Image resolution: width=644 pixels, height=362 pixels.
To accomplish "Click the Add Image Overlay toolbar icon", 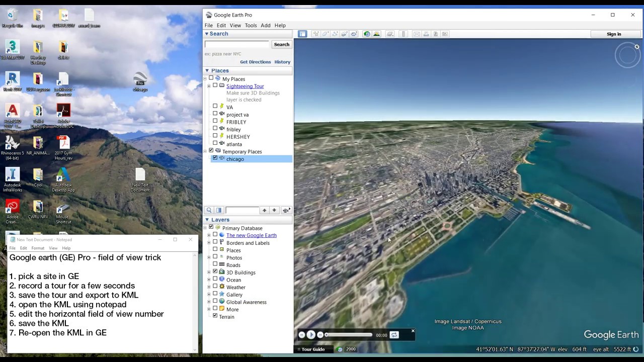I will pos(345,34).
